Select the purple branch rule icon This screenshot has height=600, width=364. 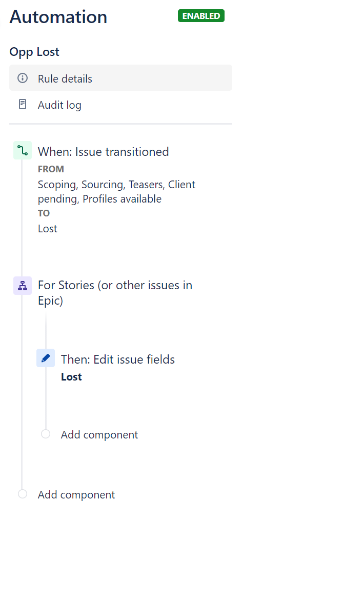click(23, 286)
